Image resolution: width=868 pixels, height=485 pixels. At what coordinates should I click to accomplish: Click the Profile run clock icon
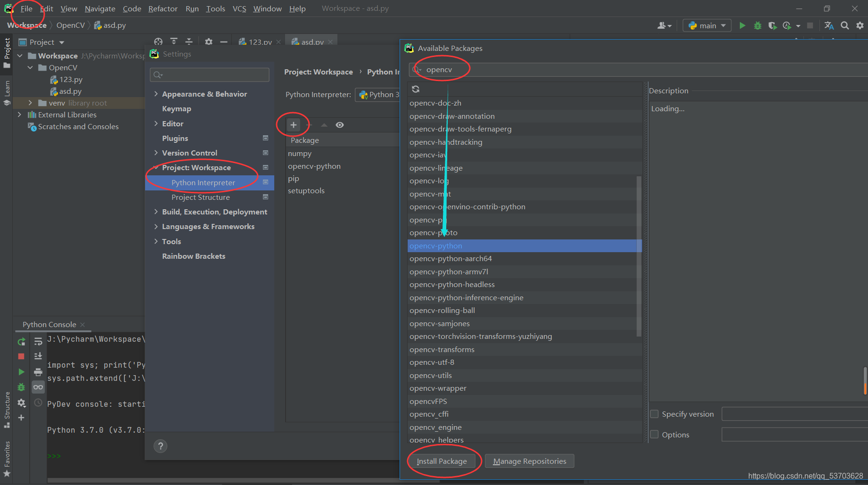coord(786,25)
